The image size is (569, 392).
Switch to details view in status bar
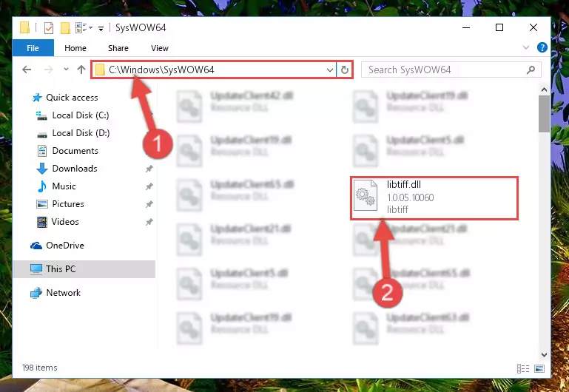coord(523,369)
